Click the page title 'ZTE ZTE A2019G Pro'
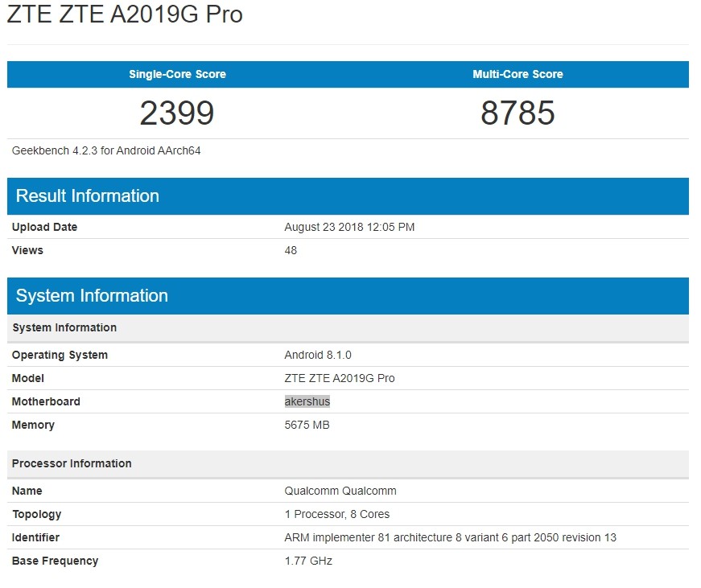This screenshot has width=701, height=588. coord(125,14)
